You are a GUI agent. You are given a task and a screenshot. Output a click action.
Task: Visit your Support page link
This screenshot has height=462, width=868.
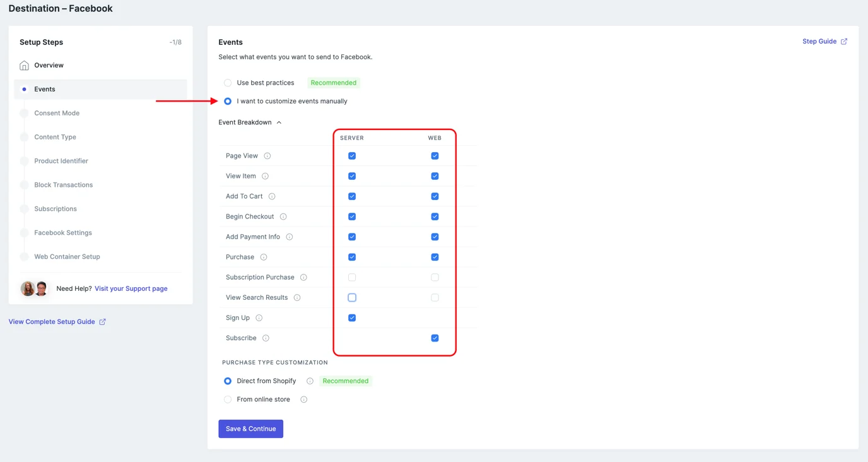[x=131, y=288]
